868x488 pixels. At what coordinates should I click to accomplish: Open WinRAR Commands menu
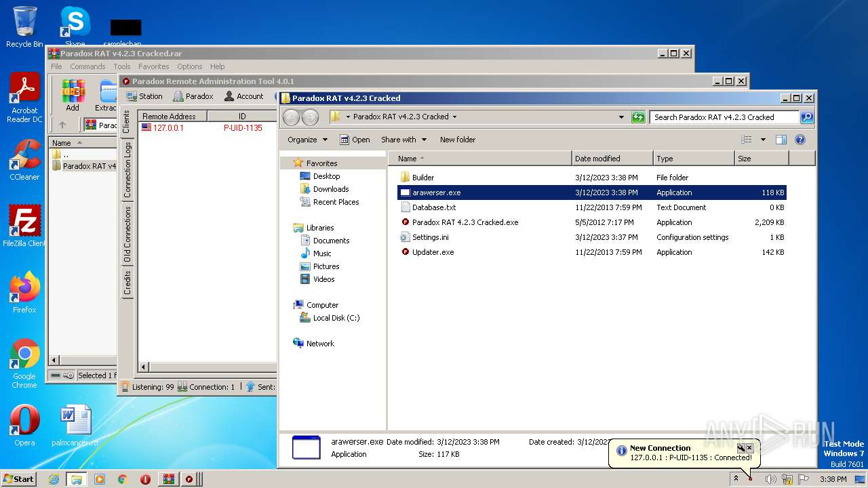click(87, 66)
